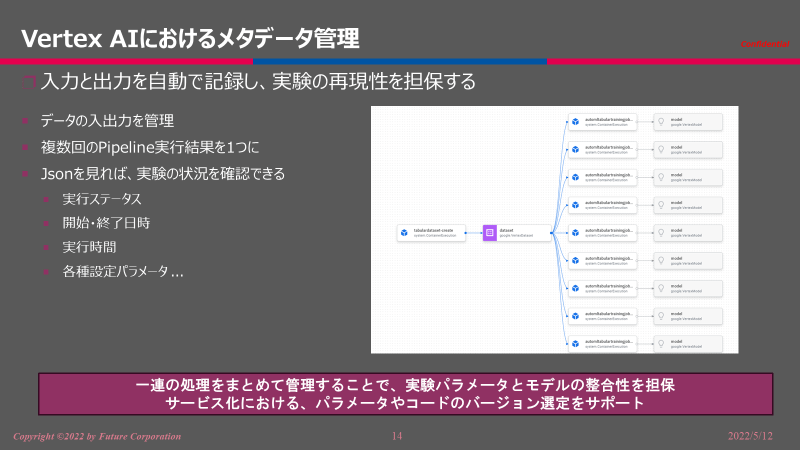The width and height of the screenshot is (800, 450).
Task: Click the footer date 2022/5/12
Action: click(750, 436)
